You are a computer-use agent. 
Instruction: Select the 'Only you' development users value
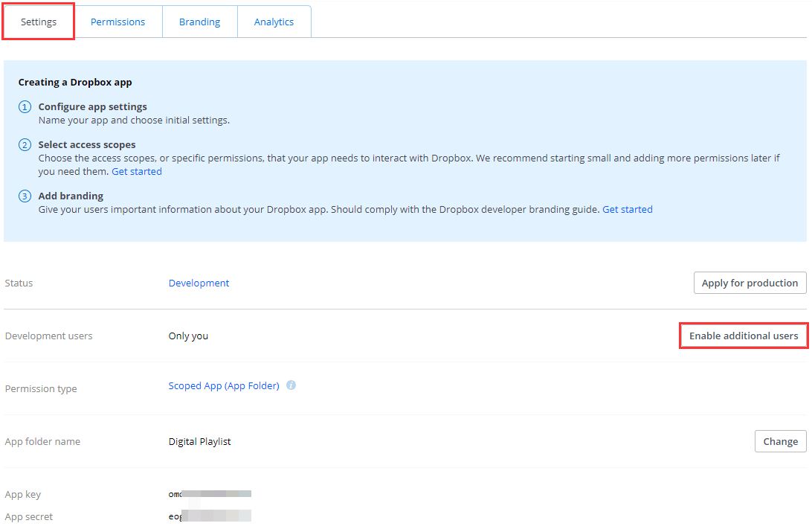coord(189,336)
